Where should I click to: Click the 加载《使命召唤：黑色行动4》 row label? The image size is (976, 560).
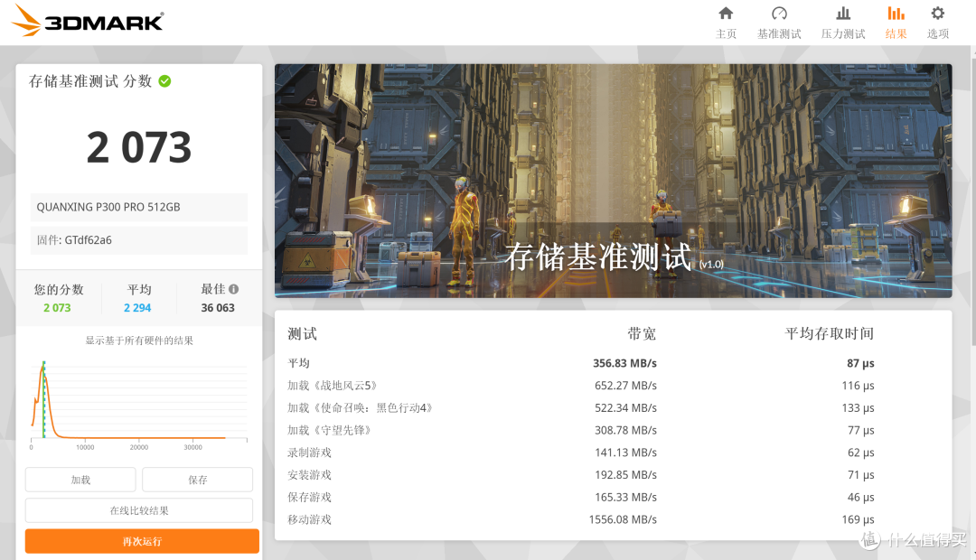tap(360, 407)
